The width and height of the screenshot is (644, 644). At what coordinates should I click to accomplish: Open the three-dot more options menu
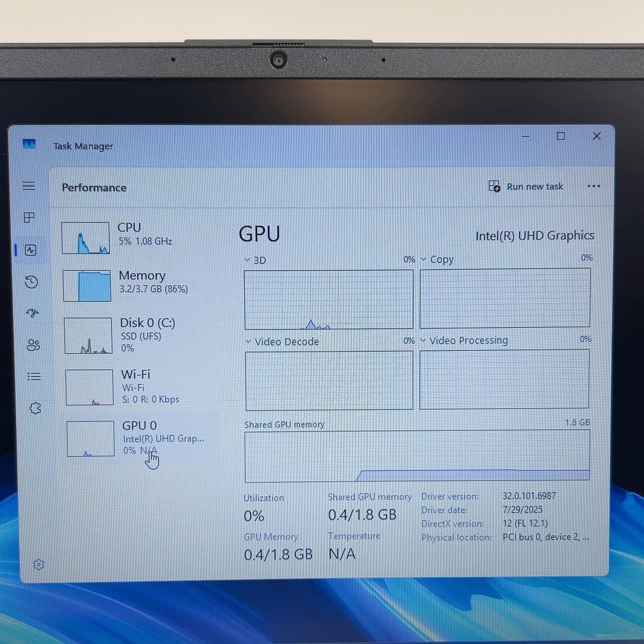[594, 186]
